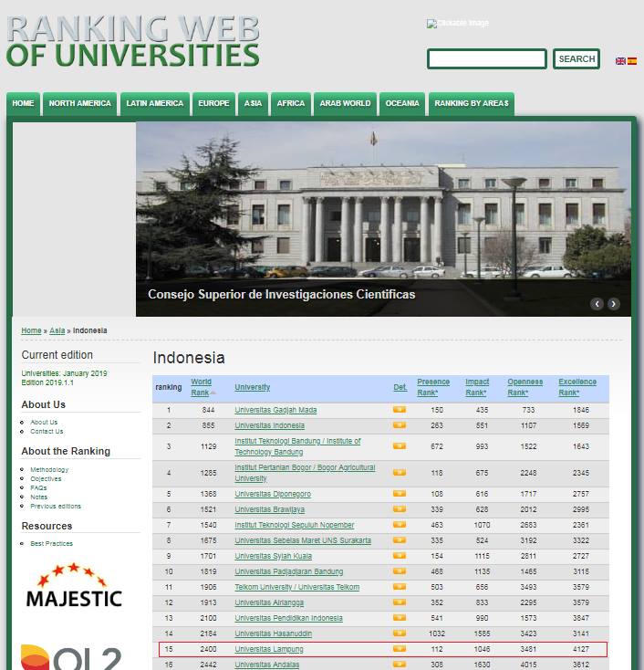This screenshot has height=670, width=644.
Task: Click the Majestic logo
Action: (x=74, y=586)
